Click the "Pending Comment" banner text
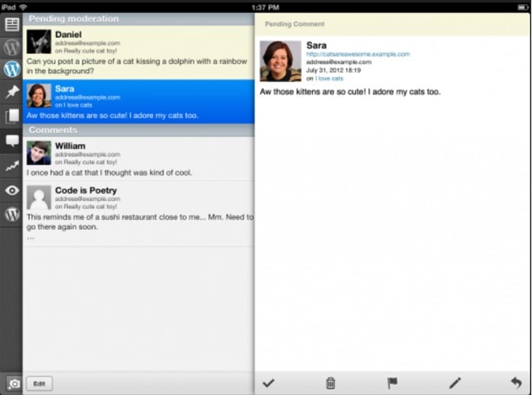Image resolution: width=532 pixels, height=395 pixels. 295,24
